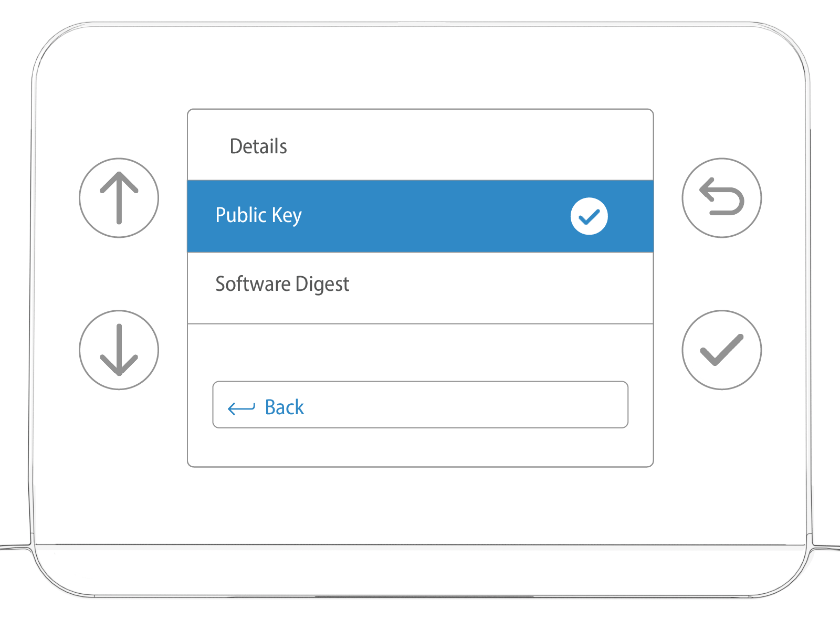
Task: Click blue highlighted area left of checkmark circle
Action: (436, 216)
